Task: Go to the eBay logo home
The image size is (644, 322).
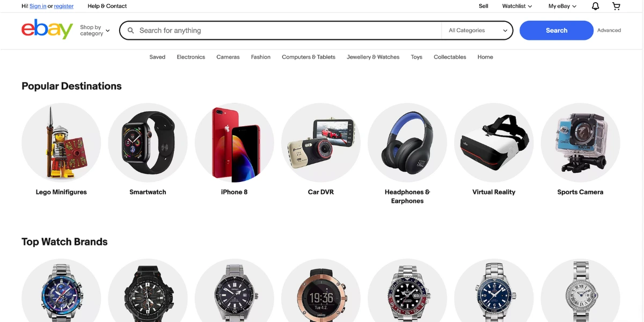Action: click(47, 30)
